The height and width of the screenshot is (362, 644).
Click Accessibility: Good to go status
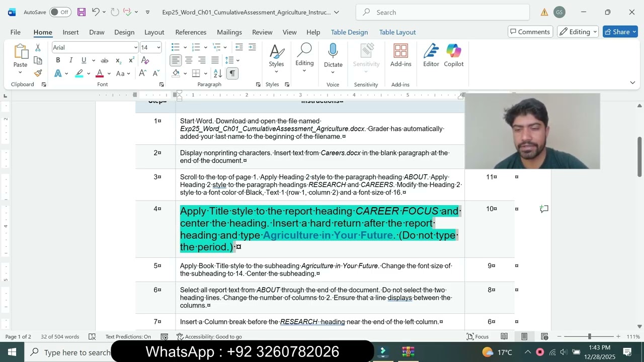[209, 336]
